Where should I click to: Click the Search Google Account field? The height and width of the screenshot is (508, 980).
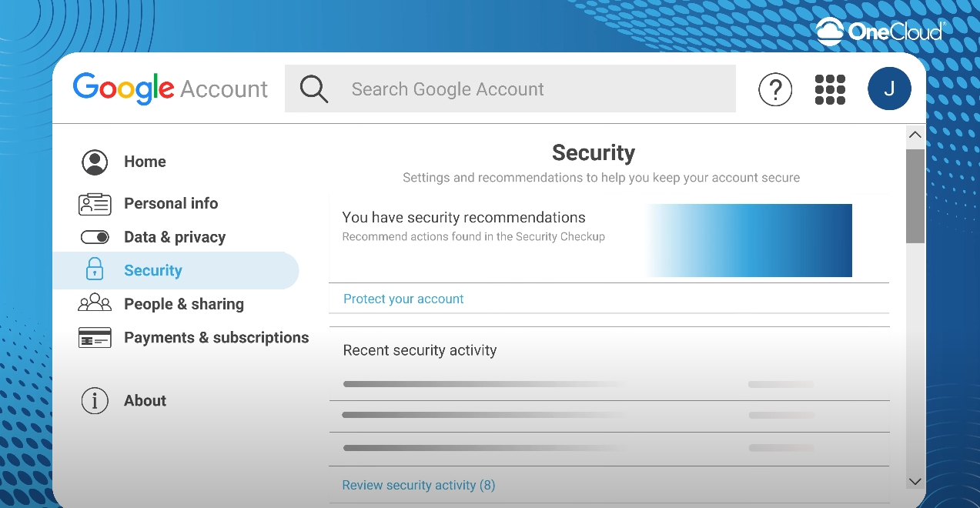(510, 89)
